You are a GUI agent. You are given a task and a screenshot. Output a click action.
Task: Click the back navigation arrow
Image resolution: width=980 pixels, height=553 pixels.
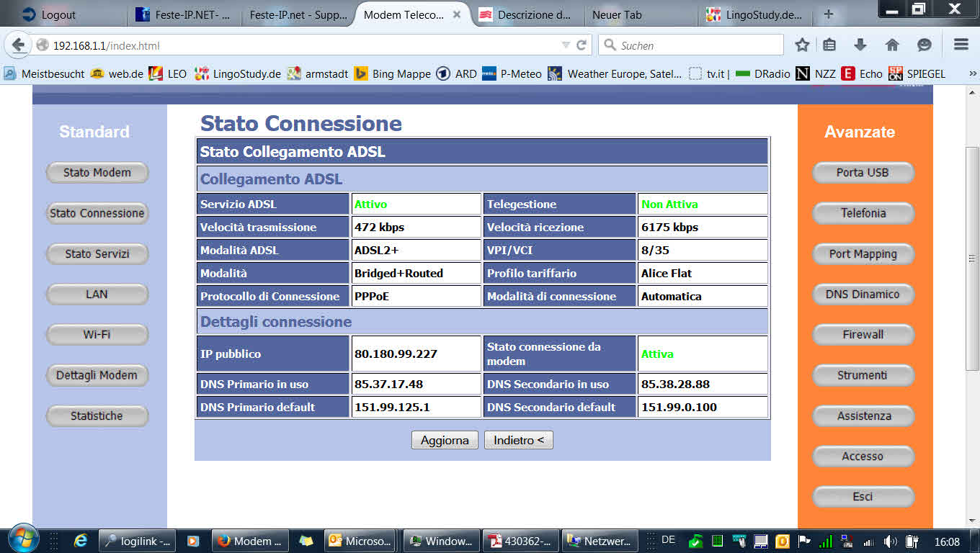[x=18, y=45]
